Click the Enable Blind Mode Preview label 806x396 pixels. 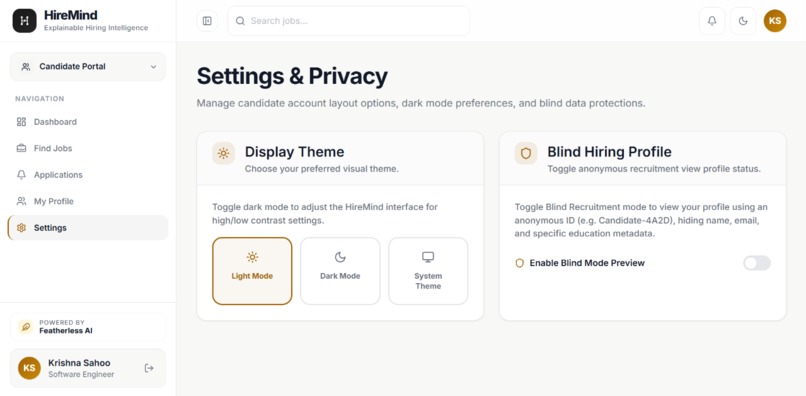[x=587, y=263]
